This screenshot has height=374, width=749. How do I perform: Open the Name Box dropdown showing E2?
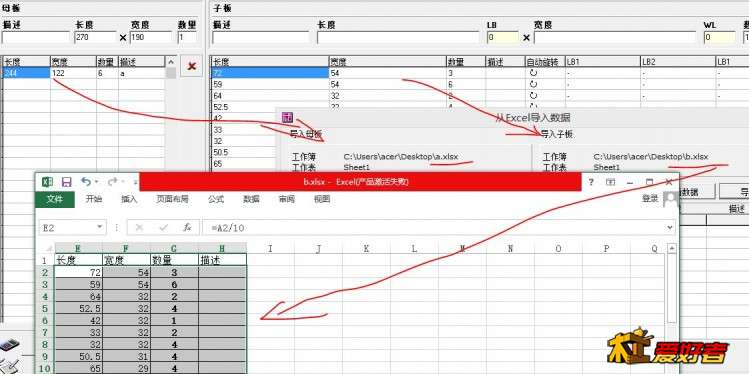(100, 228)
